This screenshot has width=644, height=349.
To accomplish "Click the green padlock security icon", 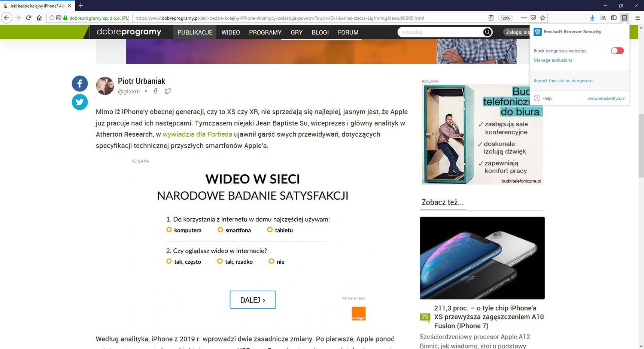I will [x=65, y=18].
